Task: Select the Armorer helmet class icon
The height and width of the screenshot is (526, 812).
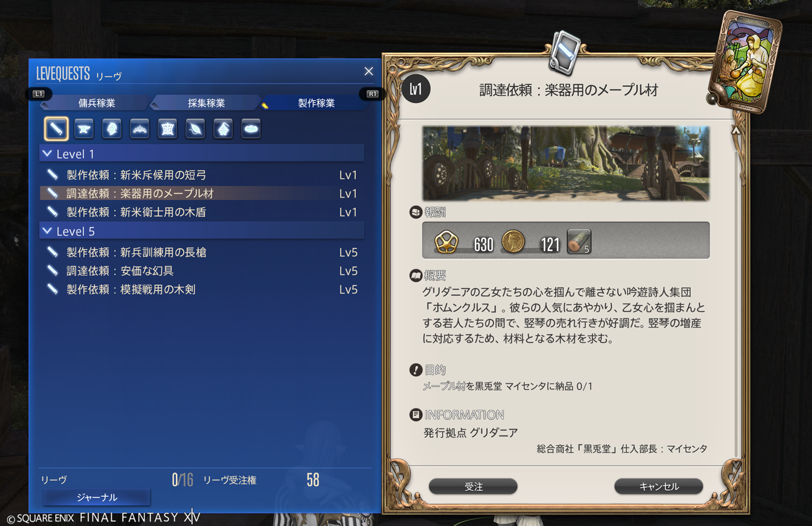Action: coord(112,129)
